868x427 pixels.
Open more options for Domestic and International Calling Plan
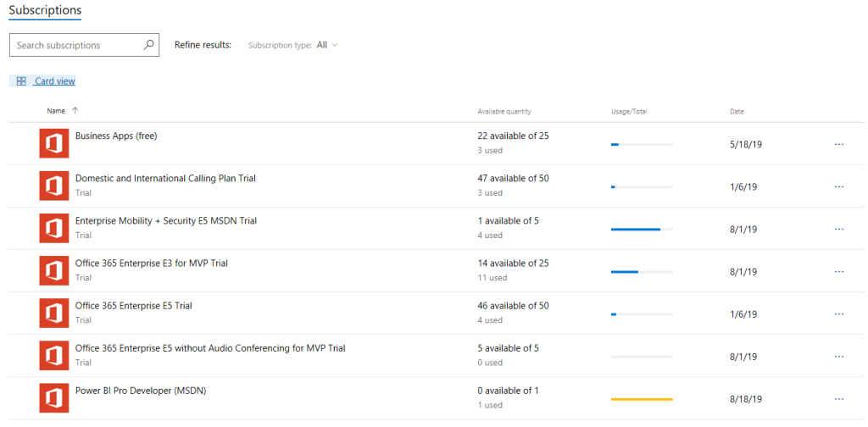click(838, 187)
